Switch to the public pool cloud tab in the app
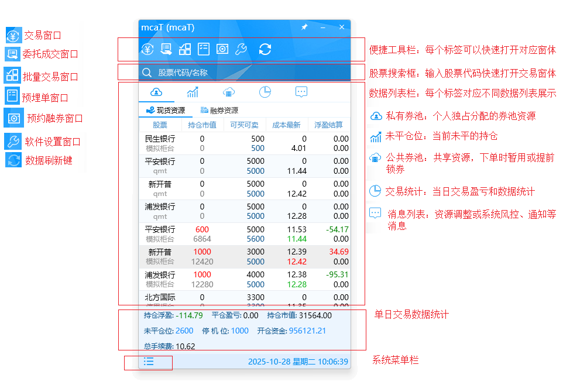The height and width of the screenshot is (392, 563). coord(229,92)
